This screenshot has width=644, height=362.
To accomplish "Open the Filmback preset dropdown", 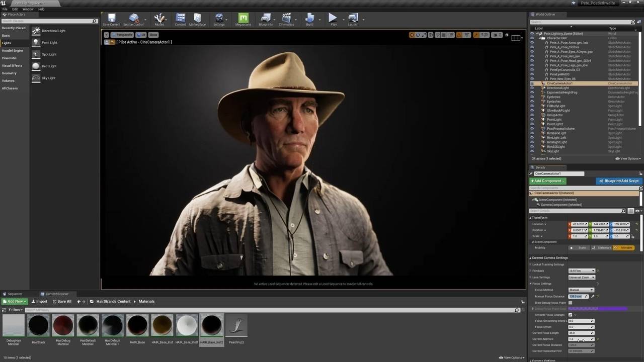I will [x=582, y=271].
